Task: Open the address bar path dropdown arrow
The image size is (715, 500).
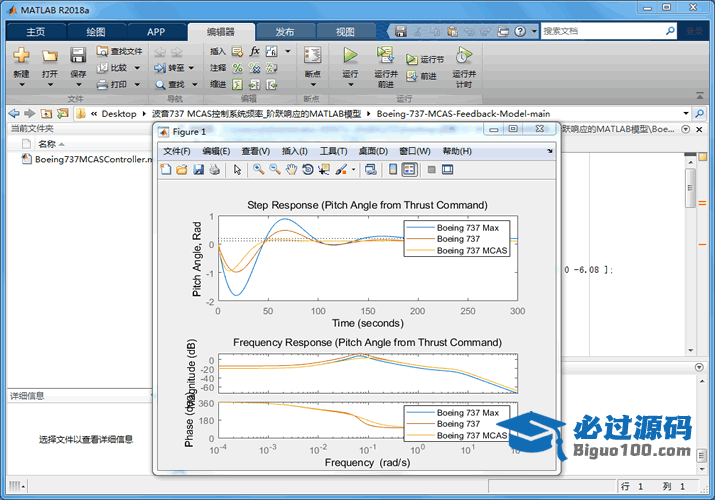Action: point(685,113)
